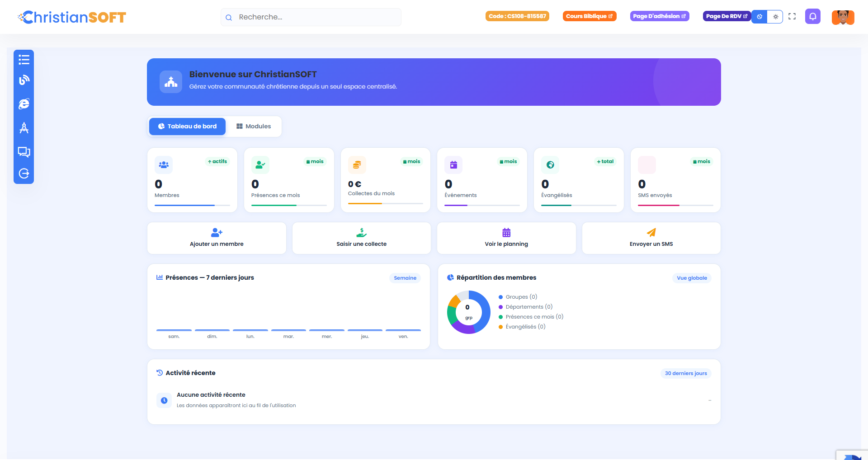868x460 pixels.
Task: Switch to the Modules tab
Action: [254, 127]
